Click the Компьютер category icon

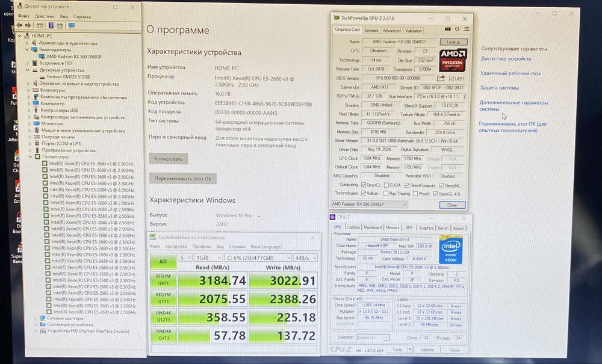coord(36,103)
